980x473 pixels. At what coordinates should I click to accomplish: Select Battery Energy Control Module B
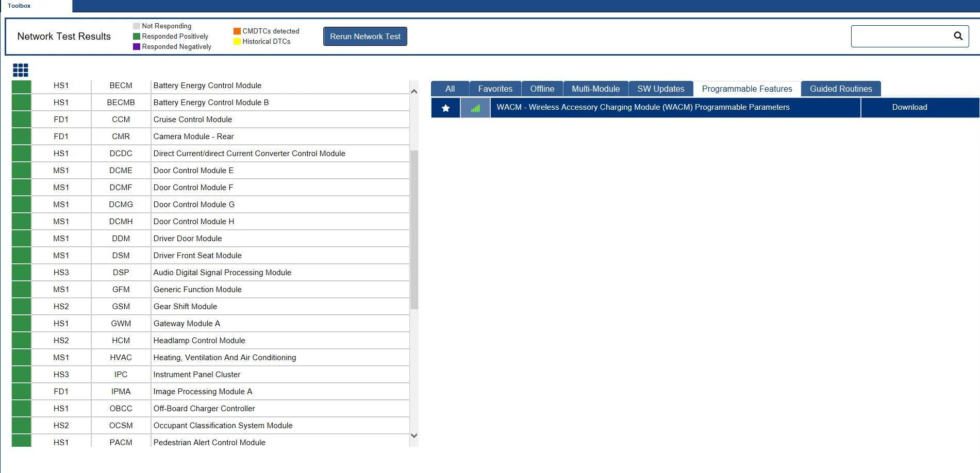coord(210,103)
